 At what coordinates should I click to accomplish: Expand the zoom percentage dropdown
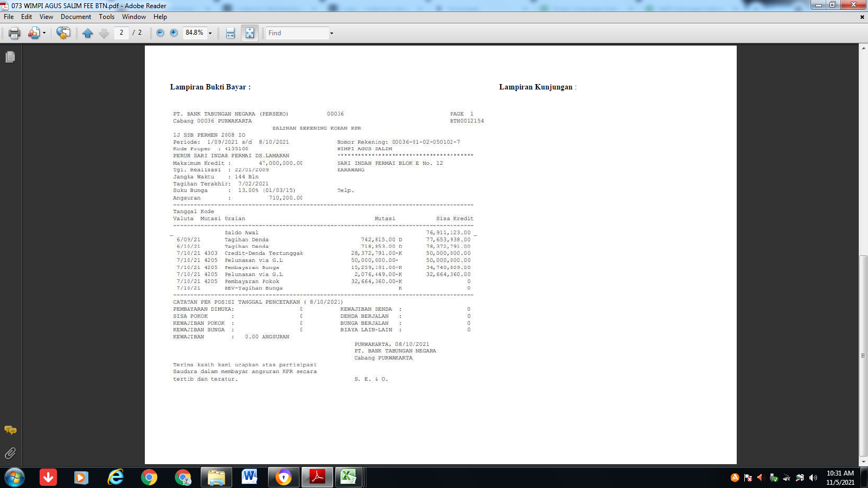[x=210, y=33]
